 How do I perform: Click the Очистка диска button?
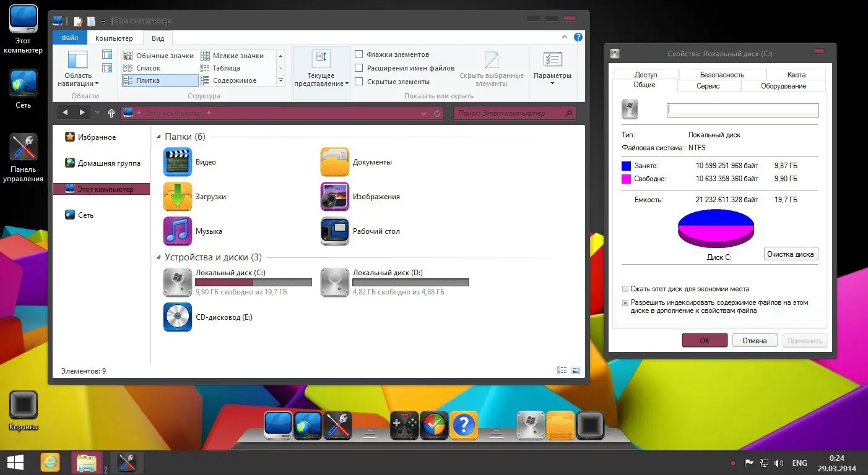tap(791, 254)
